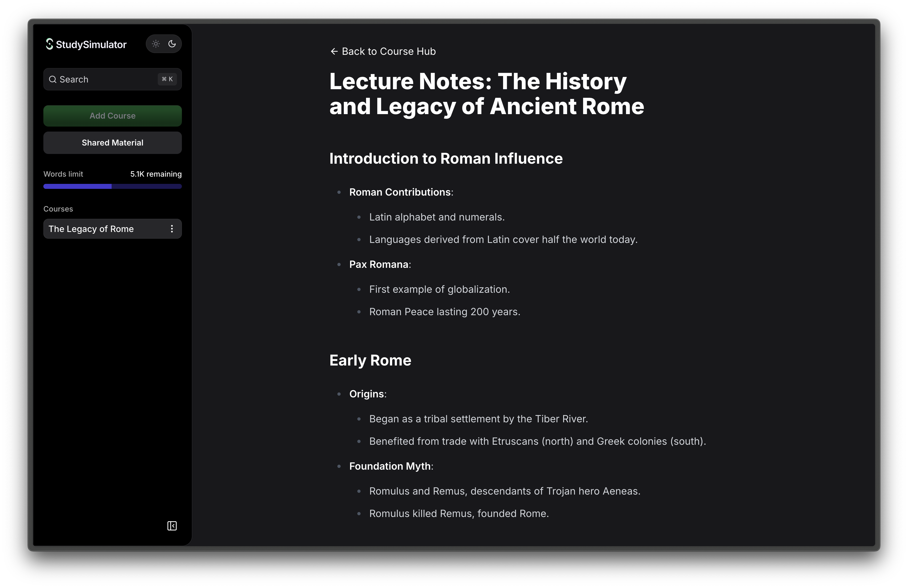Click the ⌘K shortcut badge

[167, 79]
